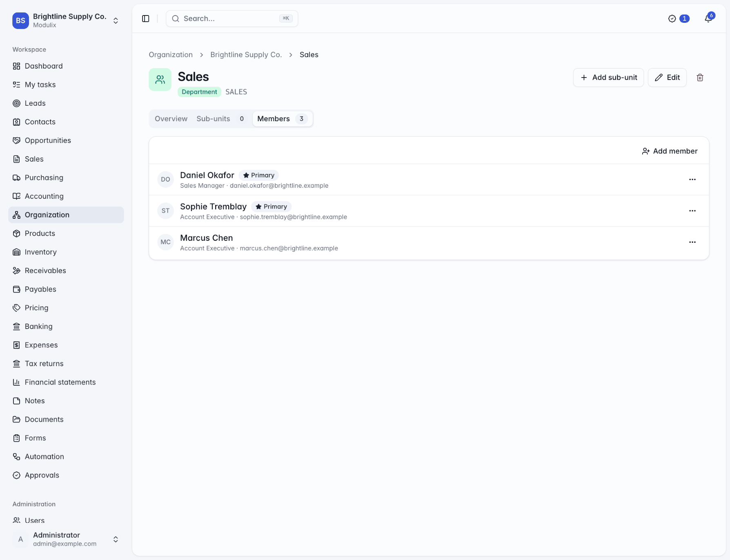Go to Approvals in sidebar
The height and width of the screenshot is (560, 730).
pos(66,475)
